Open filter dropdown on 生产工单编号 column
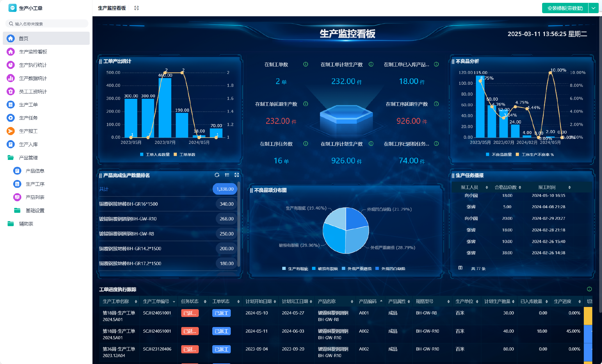 click(174, 302)
